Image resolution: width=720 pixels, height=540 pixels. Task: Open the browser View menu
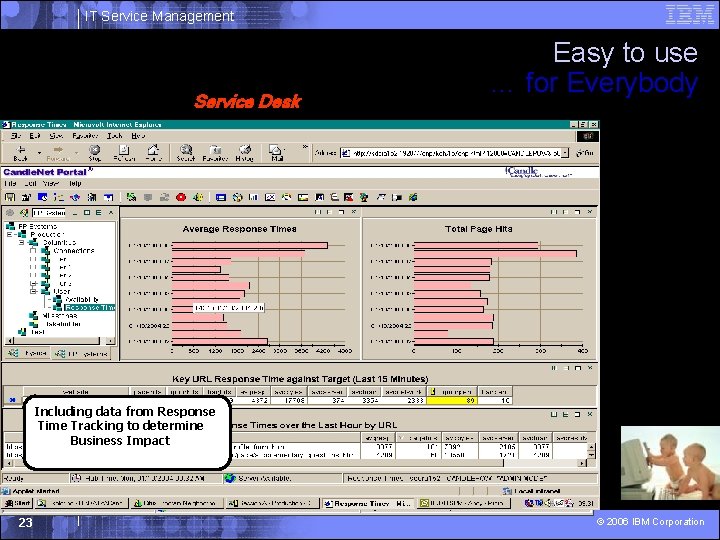[56, 136]
